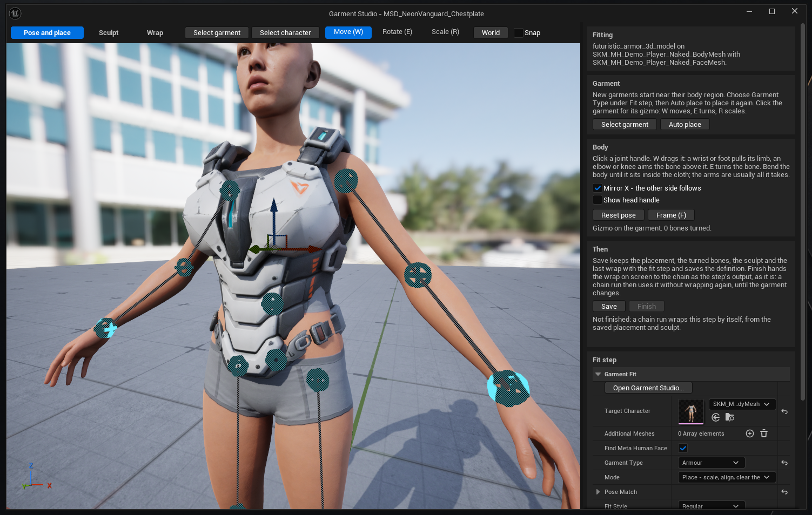Image resolution: width=812 pixels, height=515 pixels.
Task: Click Select garment in the toolbar
Action: (x=217, y=33)
